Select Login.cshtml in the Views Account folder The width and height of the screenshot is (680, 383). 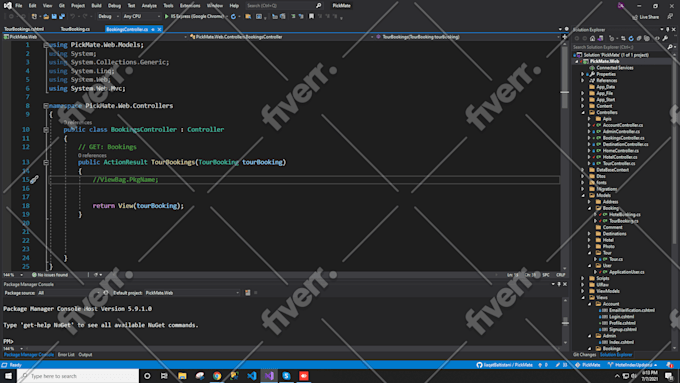point(621,317)
